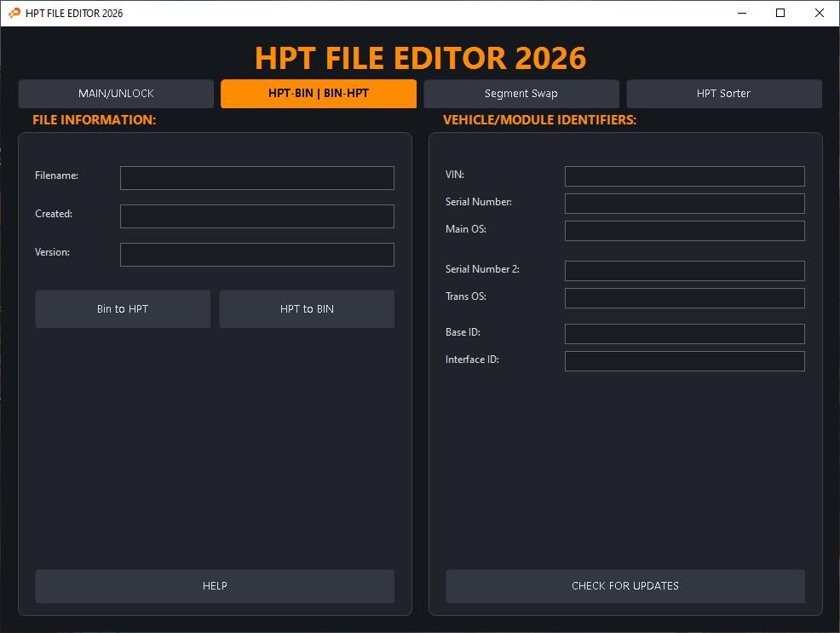Switch to the MAIN/UNLOCK tab
840x633 pixels.
[x=116, y=94]
